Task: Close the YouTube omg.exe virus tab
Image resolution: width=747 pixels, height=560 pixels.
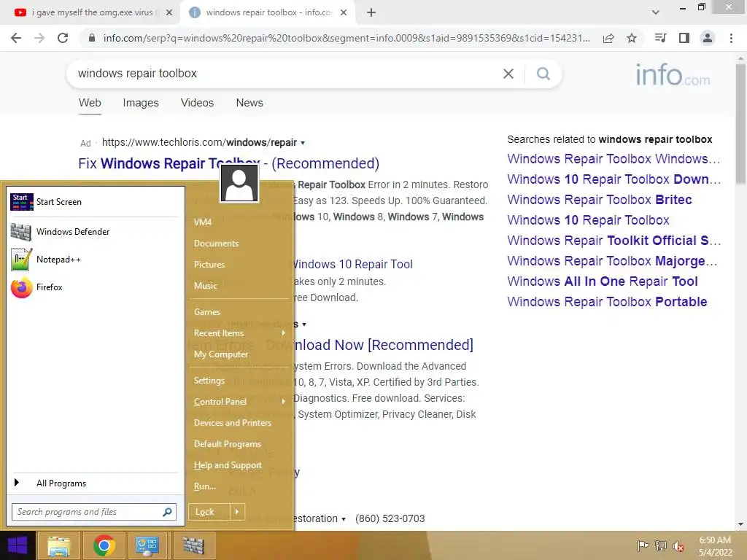Action: (169, 12)
